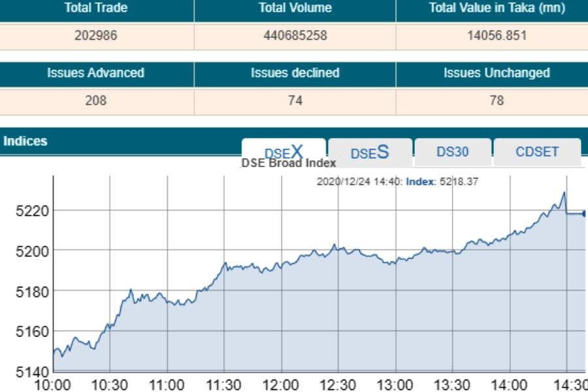Select the Issues Unchanged header cell
Image resolution: width=588 pixels, height=392 pixels.
point(497,73)
